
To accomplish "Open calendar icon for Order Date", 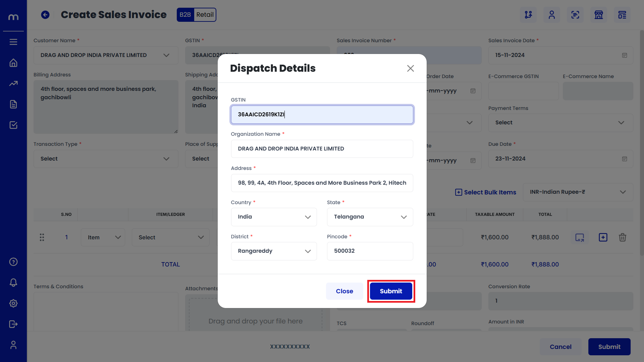I will [473, 91].
